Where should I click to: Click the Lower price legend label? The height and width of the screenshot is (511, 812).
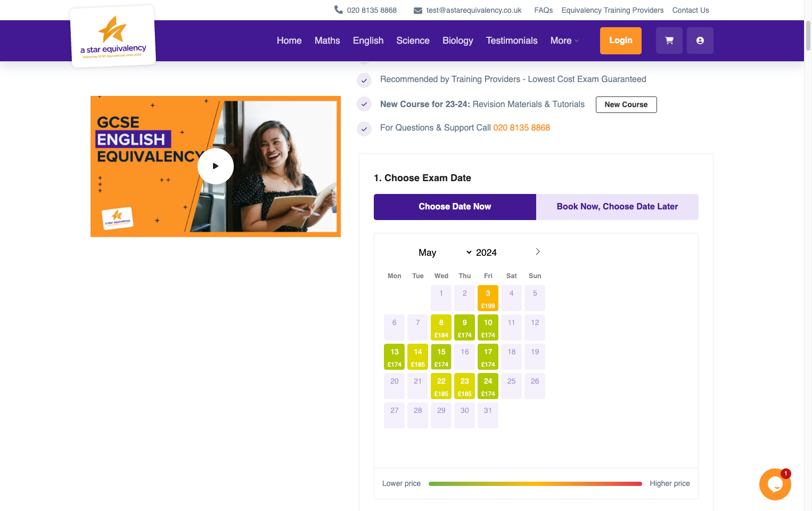click(x=401, y=483)
